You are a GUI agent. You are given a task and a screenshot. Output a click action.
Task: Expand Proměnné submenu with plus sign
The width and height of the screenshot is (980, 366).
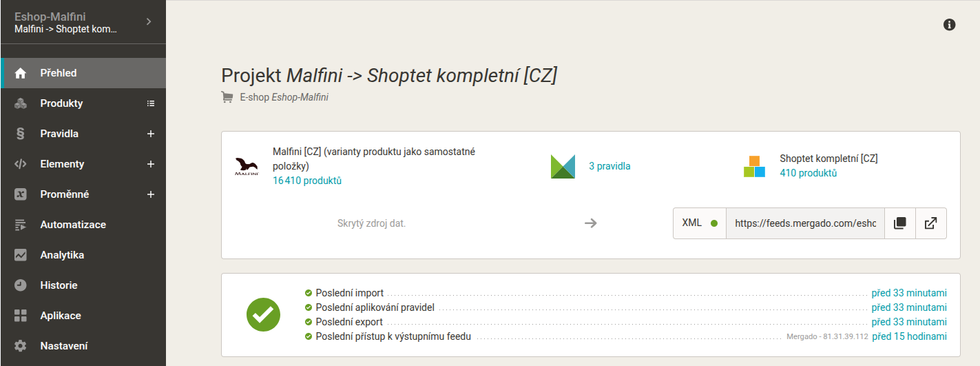tap(151, 194)
